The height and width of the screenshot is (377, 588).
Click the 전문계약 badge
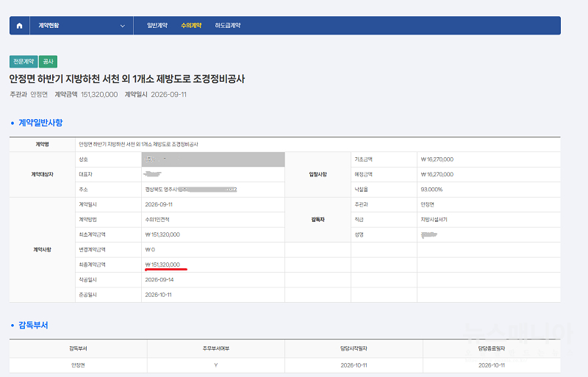click(x=24, y=62)
